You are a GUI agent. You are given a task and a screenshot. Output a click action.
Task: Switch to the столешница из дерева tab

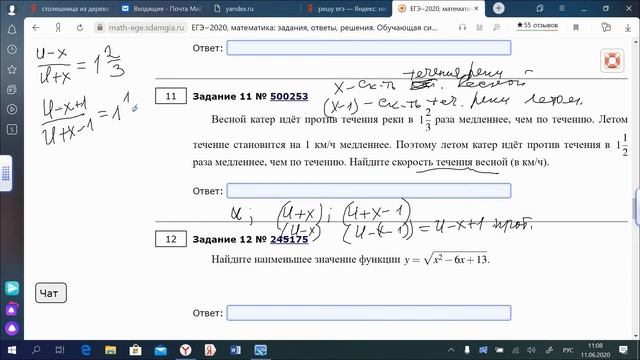click(x=70, y=9)
